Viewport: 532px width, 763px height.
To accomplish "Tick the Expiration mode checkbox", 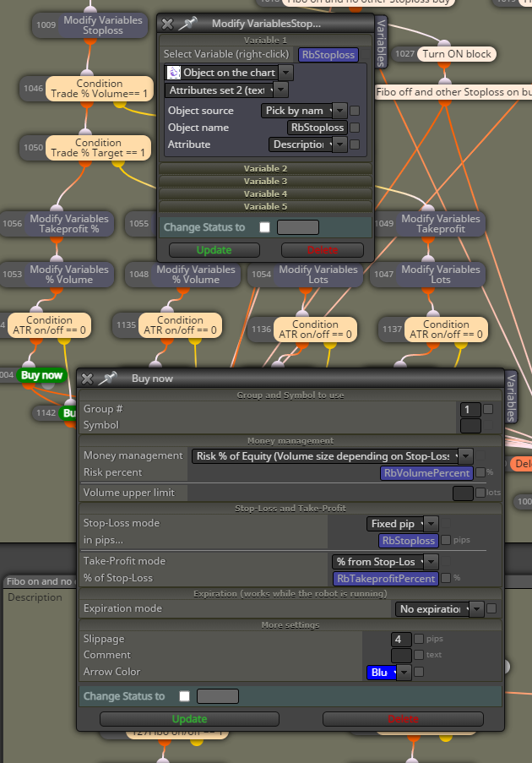I will click(491, 608).
